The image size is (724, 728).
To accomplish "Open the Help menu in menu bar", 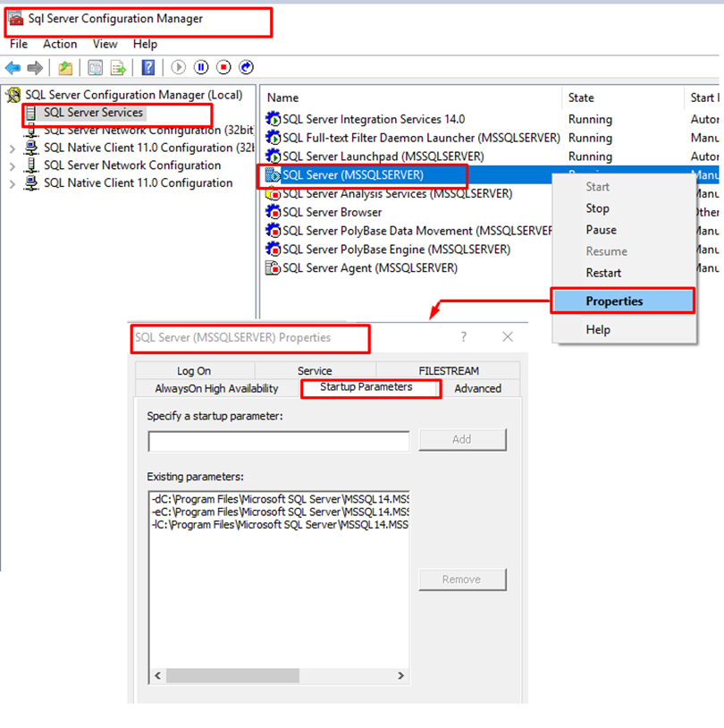I will coord(146,44).
